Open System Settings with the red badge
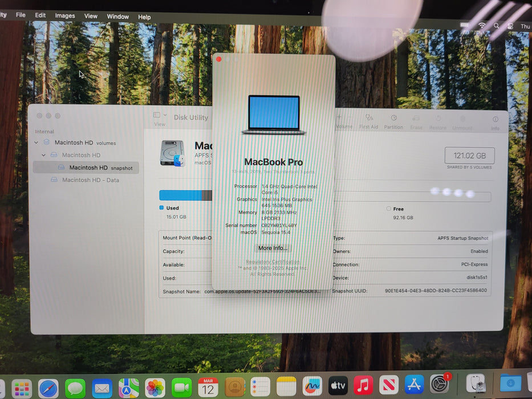This screenshot has width=532, height=399. pyautogui.click(x=440, y=384)
